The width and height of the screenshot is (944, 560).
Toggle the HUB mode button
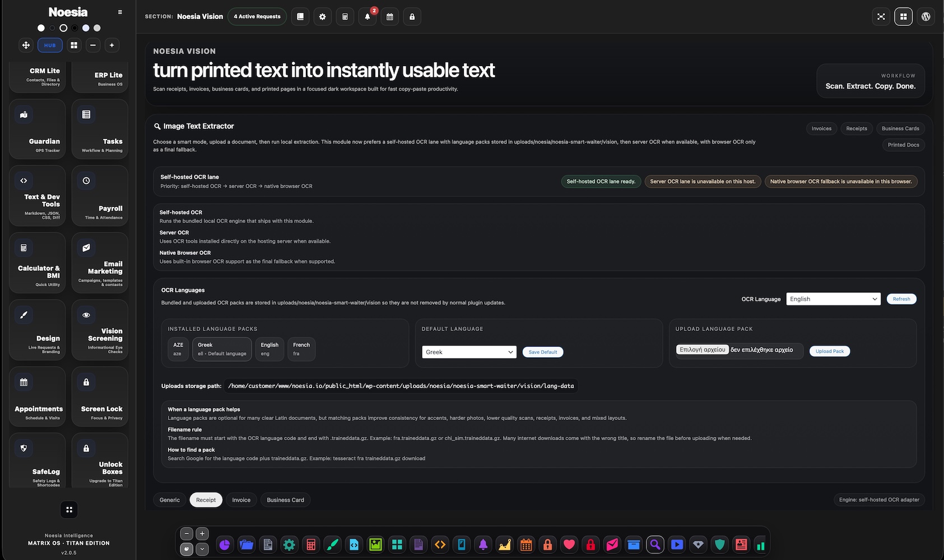[50, 45]
